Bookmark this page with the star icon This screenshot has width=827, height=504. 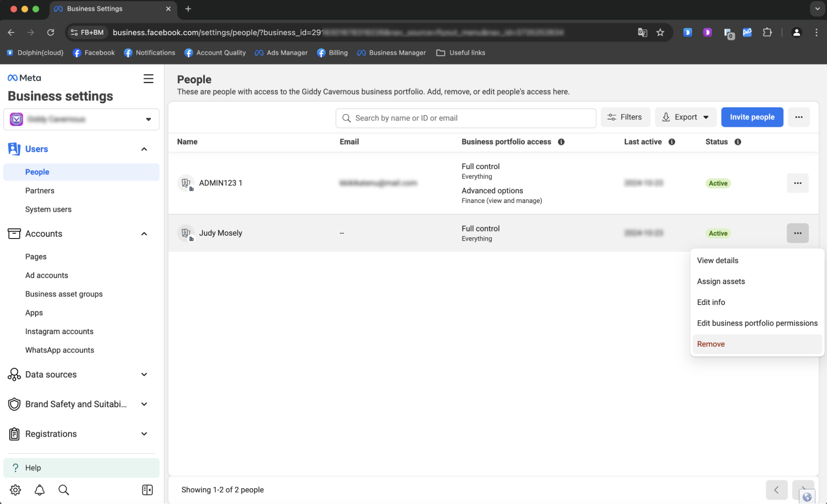pos(660,32)
